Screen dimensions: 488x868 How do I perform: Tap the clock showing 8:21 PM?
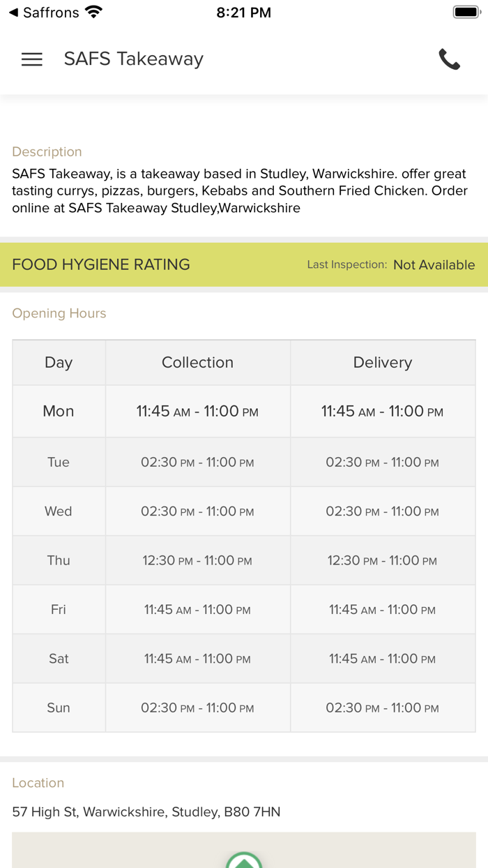pos(243,11)
